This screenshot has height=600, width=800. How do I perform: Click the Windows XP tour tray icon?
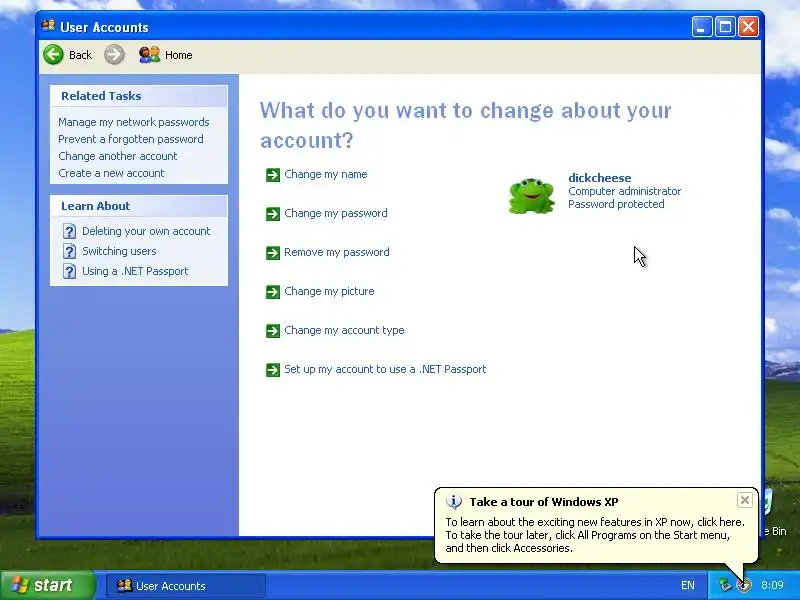744,585
